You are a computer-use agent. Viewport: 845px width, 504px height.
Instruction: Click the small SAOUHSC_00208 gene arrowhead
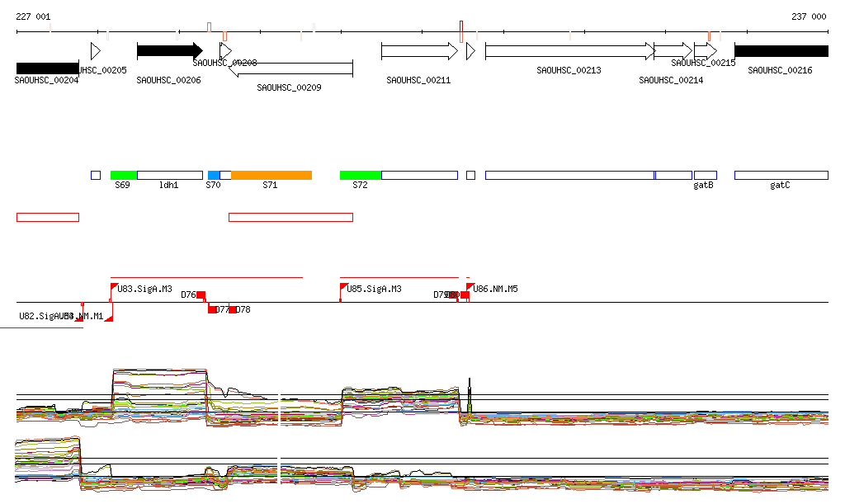coord(226,51)
